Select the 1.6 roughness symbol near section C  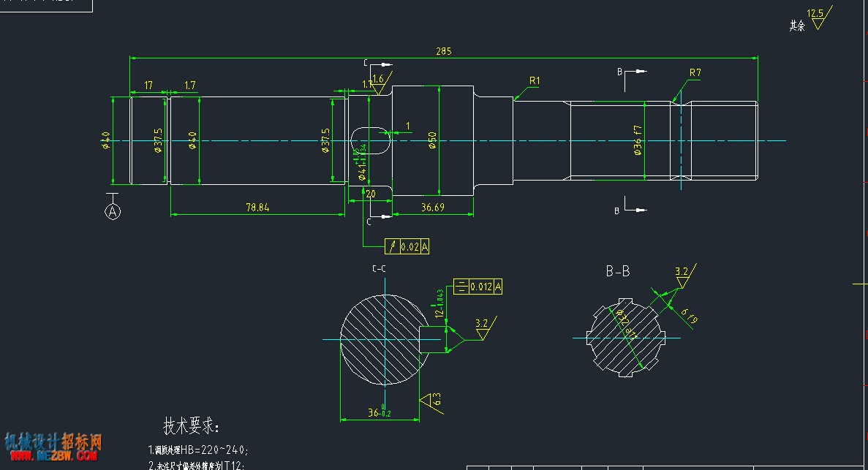click(x=380, y=83)
